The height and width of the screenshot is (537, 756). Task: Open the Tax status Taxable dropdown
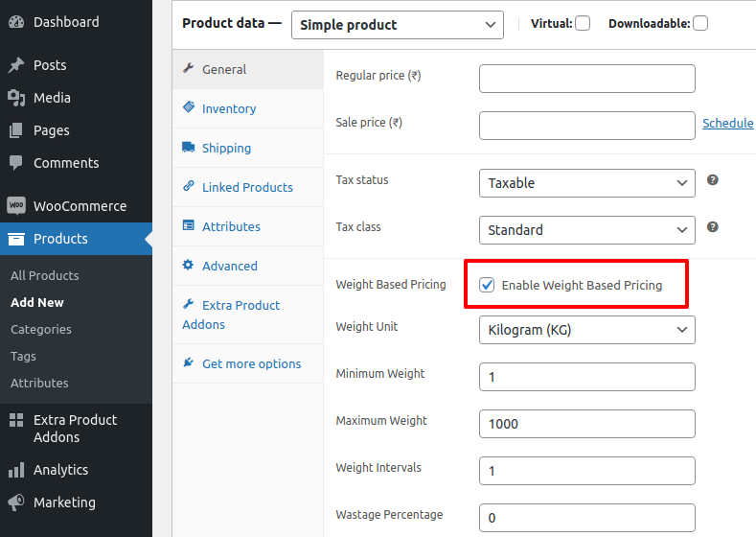click(587, 183)
